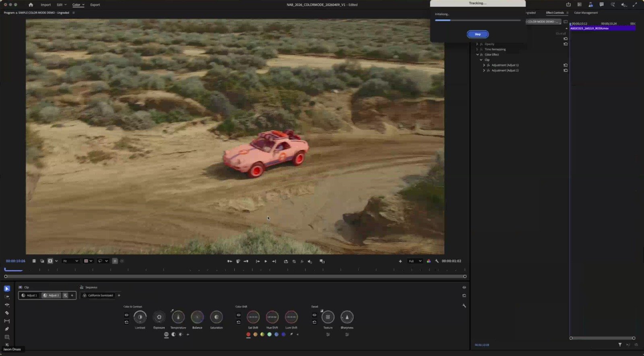Select the Adjust 1 adjustment
This screenshot has width=644, height=356.
coord(29,295)
